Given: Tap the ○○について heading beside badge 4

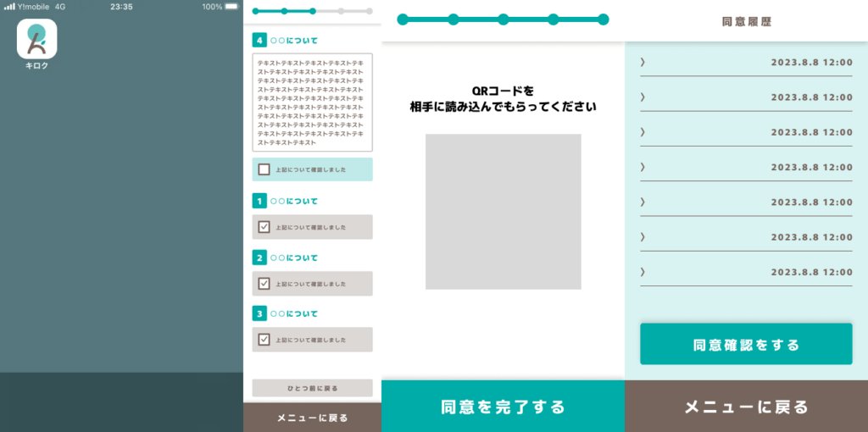Looking at the screenshot, I should [294, 41].
